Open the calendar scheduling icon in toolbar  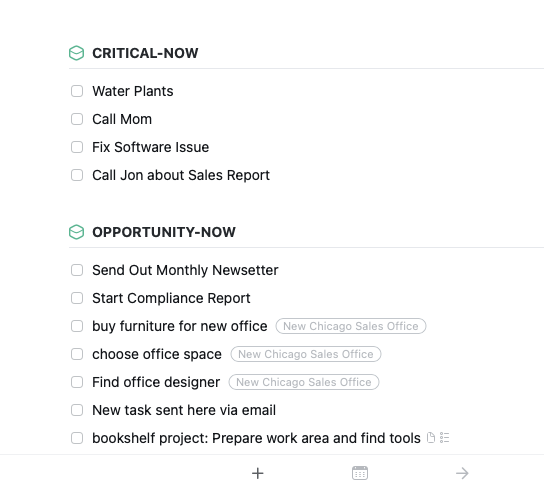[360, 473]
